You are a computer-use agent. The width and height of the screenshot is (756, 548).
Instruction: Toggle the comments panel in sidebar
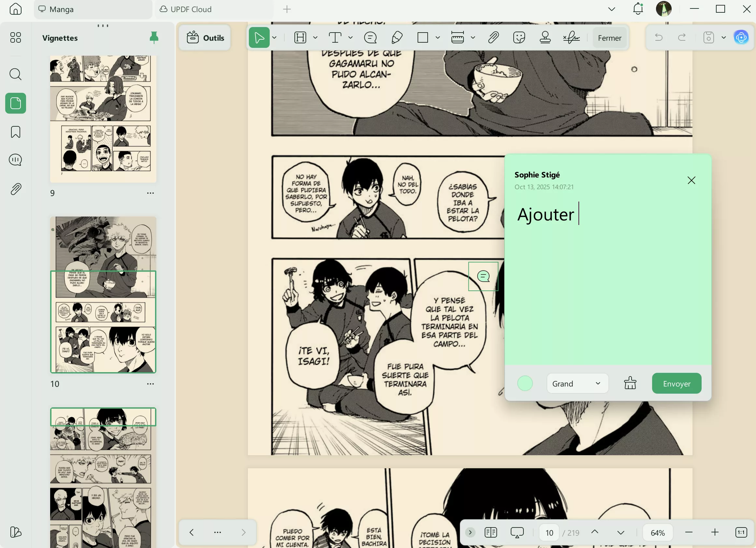pos(16,160)
